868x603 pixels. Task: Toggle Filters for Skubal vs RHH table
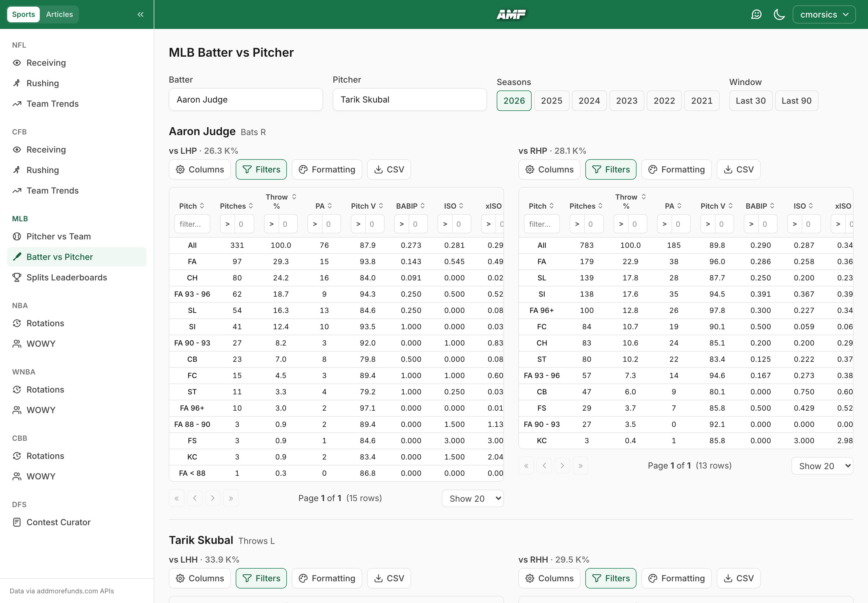pyautogui.click(x=610, y=578)
